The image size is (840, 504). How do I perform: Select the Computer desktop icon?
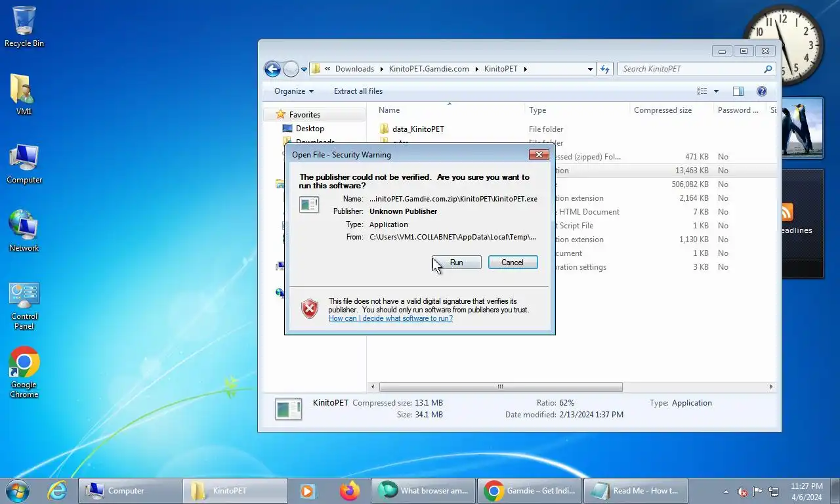point(24,163)
